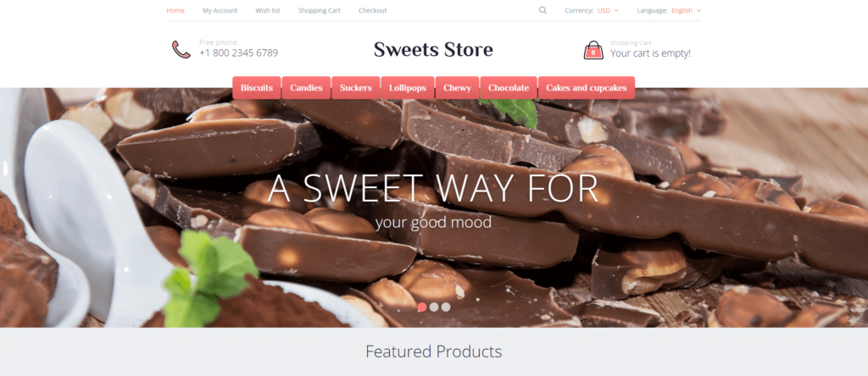Screen dimensions: 868x376
Task: Click the Checkout link
Action: coord(373,10)
